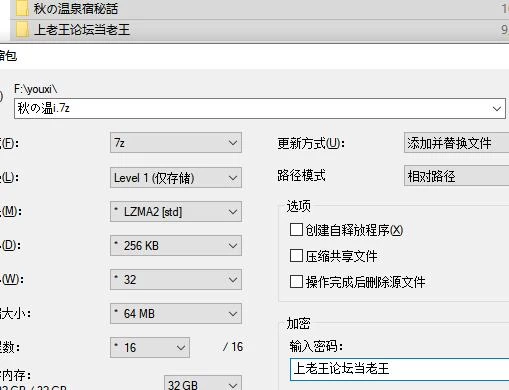Click the 加密 group label
Viewport: 509px width, 390px height.
(298, 324)
